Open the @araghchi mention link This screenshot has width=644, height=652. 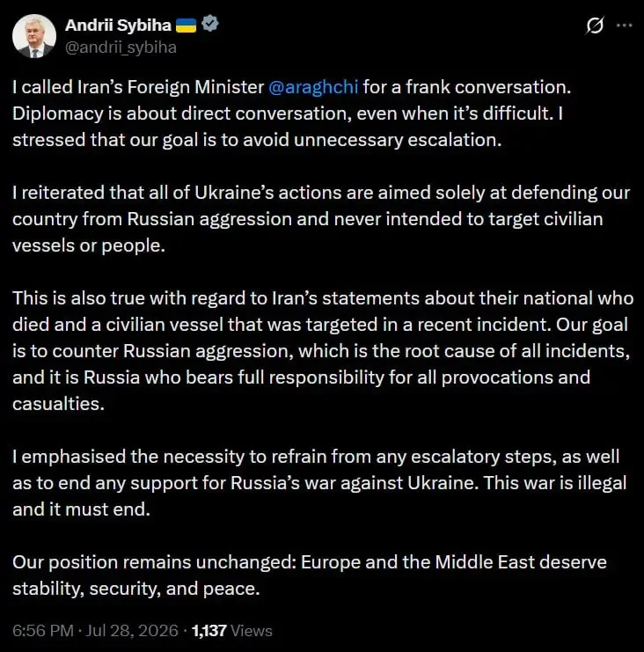coord(313,87)
